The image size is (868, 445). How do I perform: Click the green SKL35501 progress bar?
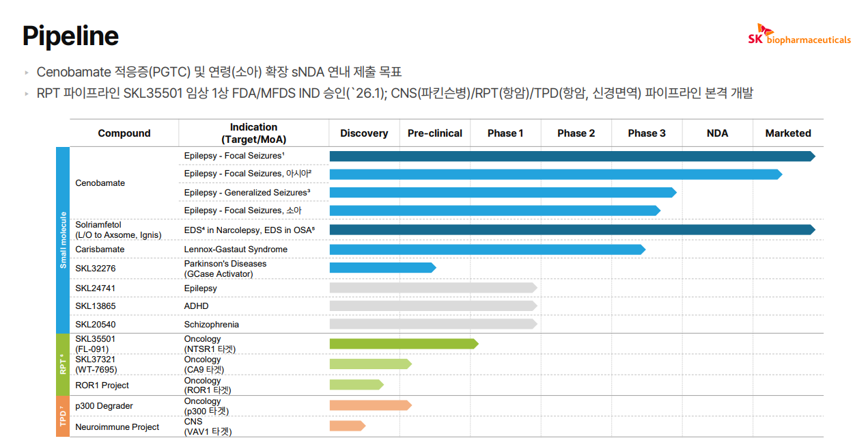point(403,344)
